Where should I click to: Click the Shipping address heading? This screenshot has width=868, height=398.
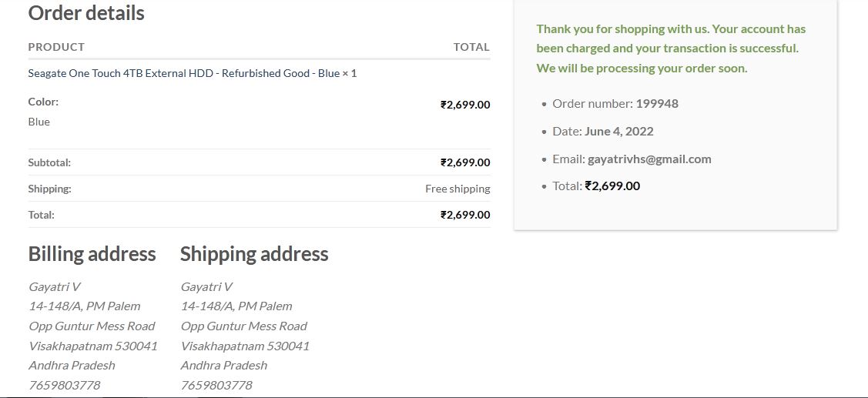point(254,254)
